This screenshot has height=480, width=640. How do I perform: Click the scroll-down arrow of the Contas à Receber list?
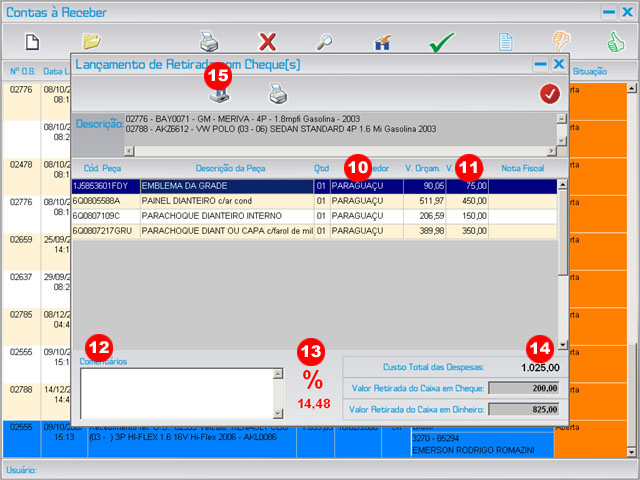pyautogui.click(x=631, y=452)
